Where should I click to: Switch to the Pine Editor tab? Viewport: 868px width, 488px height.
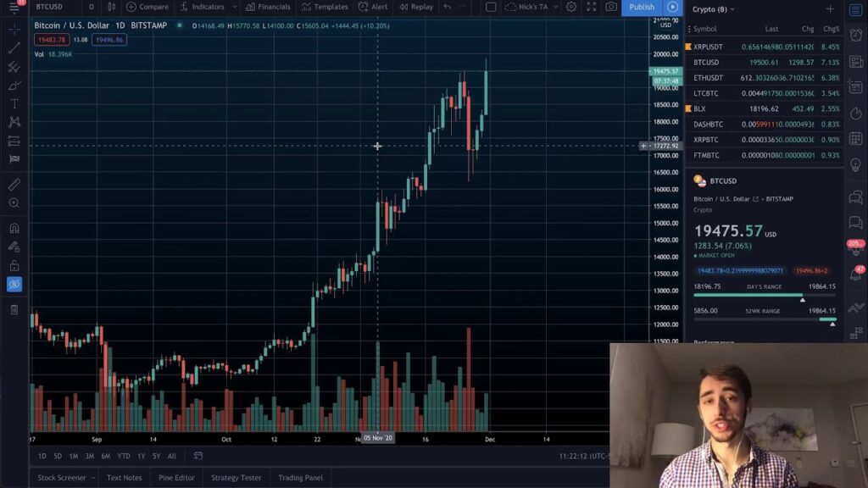(x=176, y=478)
